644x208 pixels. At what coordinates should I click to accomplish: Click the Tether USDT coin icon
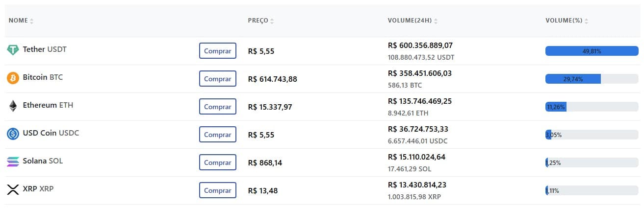click(13, 50)
